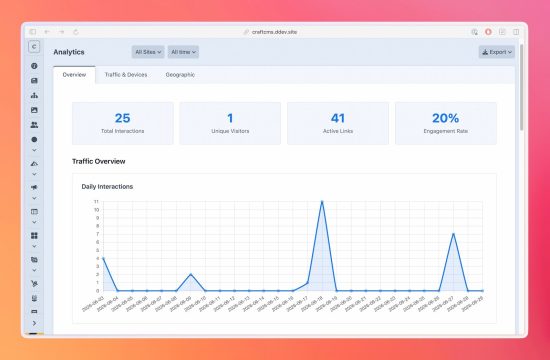Open the All Sites dropdown
Viewport: 550px width, 360px height.
coord(148,52)
